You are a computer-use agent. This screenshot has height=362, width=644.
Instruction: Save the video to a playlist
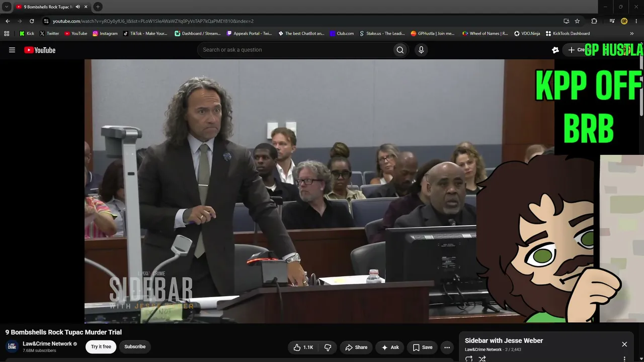(x=423, y=347)
